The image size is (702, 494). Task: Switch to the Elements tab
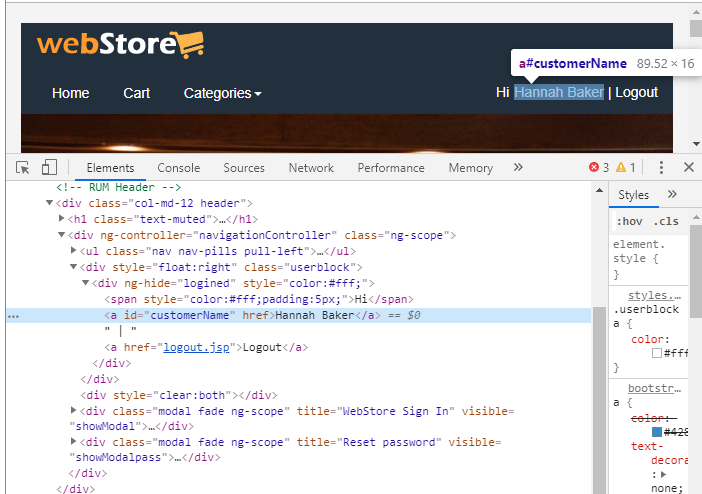(110, 168)
